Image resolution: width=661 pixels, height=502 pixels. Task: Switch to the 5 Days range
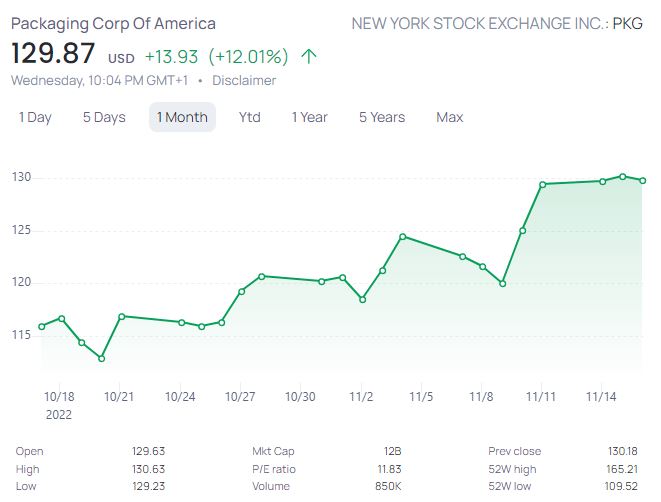click(104, 117)
